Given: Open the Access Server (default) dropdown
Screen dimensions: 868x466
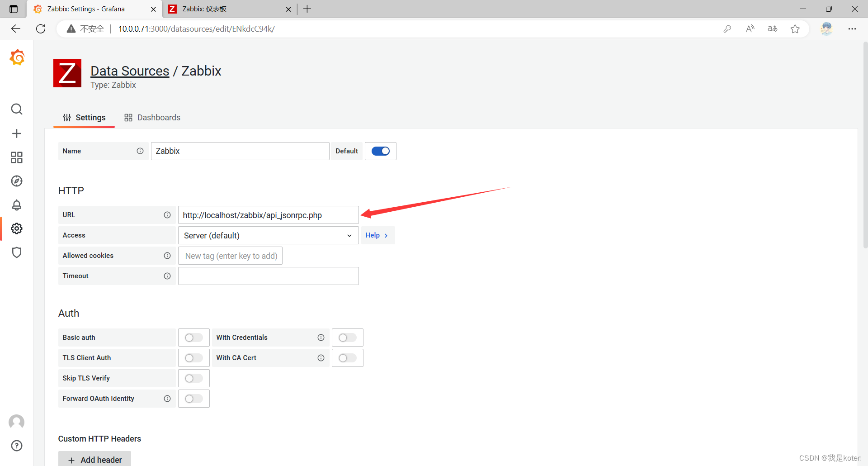Looking at the screenshot, I should click(269, 235).
